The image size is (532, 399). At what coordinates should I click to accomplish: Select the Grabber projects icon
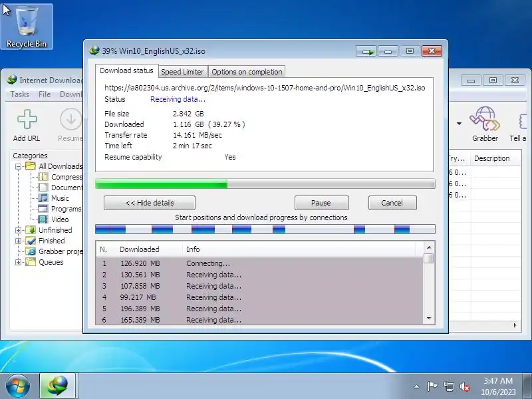coord(31,251)
